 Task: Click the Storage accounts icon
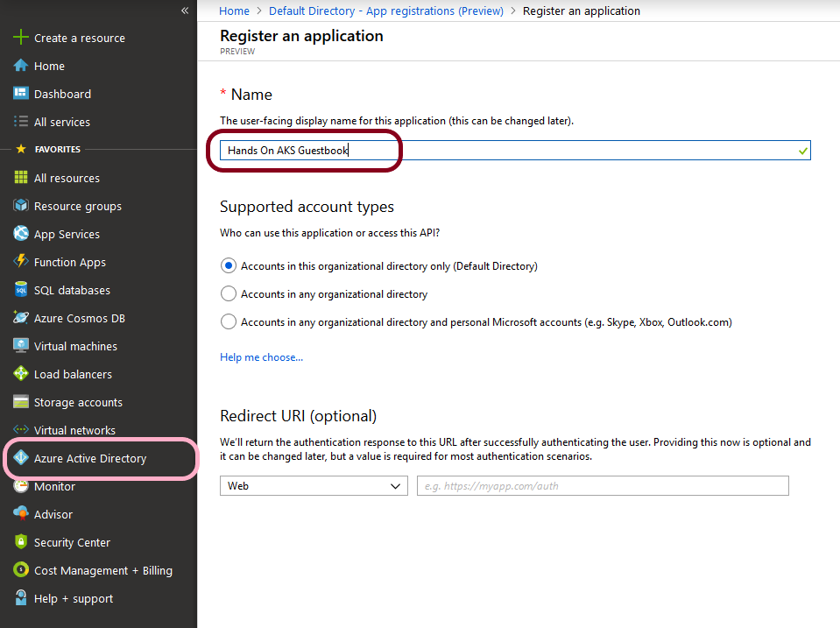20,401
